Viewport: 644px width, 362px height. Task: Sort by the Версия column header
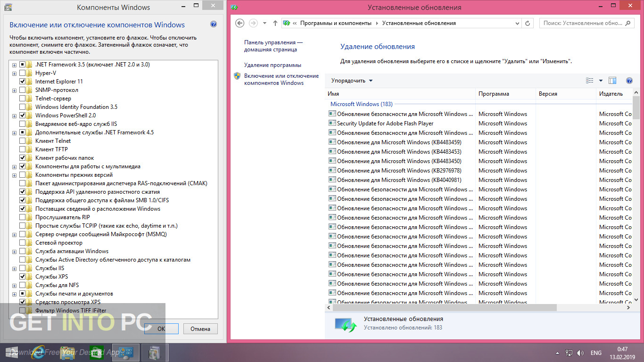[x=566, y=94]
